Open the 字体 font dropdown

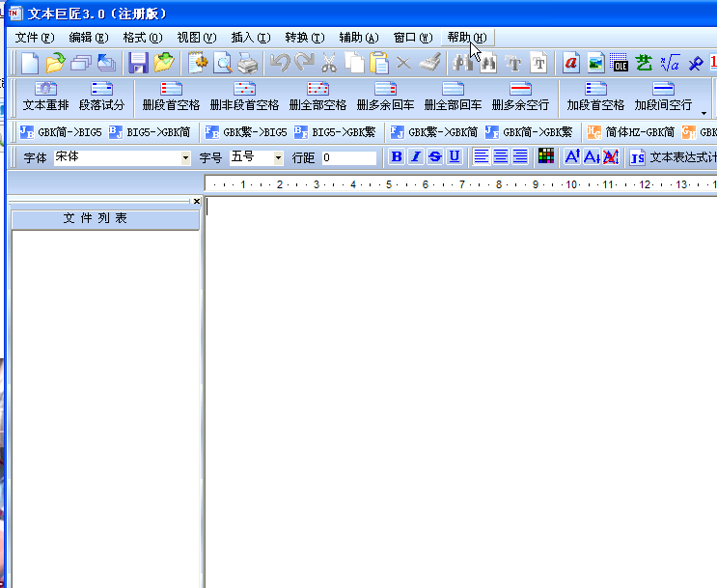point(185,158)
